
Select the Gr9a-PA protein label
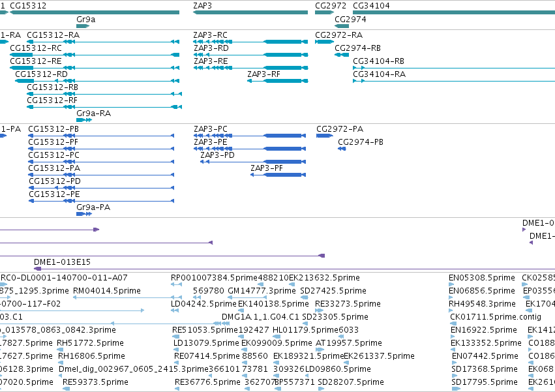93,207
